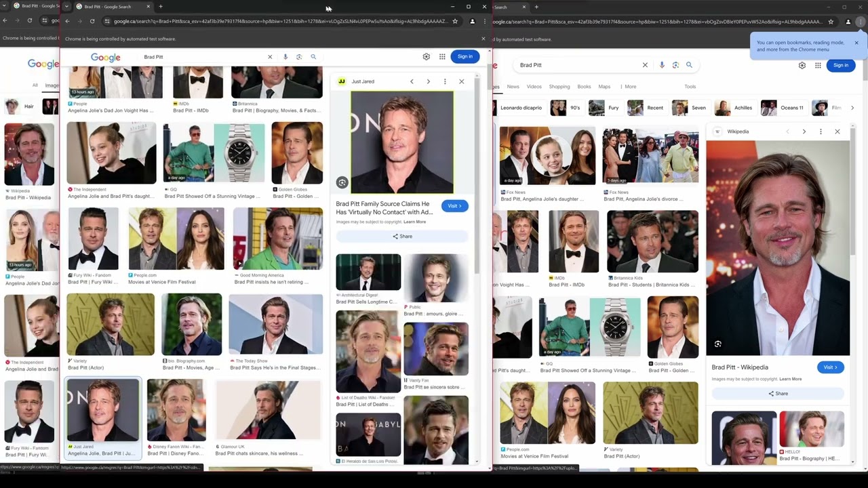Click magnifier search icon in front window
This screenshot has height=488, width=868.
[313, 57]
